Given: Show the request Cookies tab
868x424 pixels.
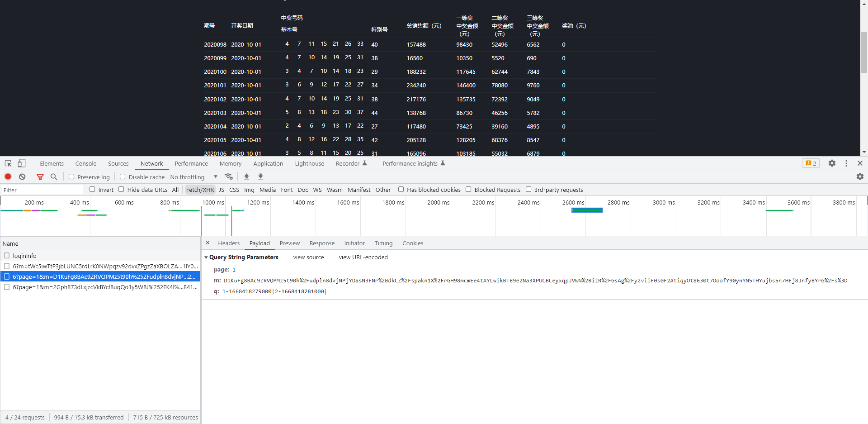Looking at the screenshot, I should (x=413, y=243).
